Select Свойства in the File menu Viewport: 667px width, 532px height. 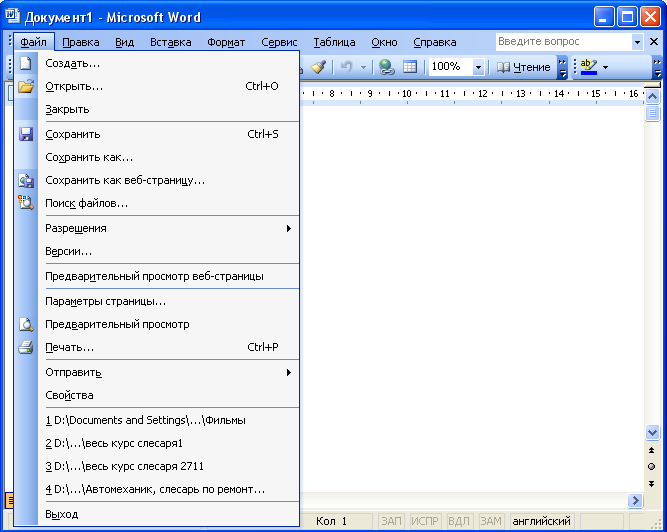(x=157, y=395)
